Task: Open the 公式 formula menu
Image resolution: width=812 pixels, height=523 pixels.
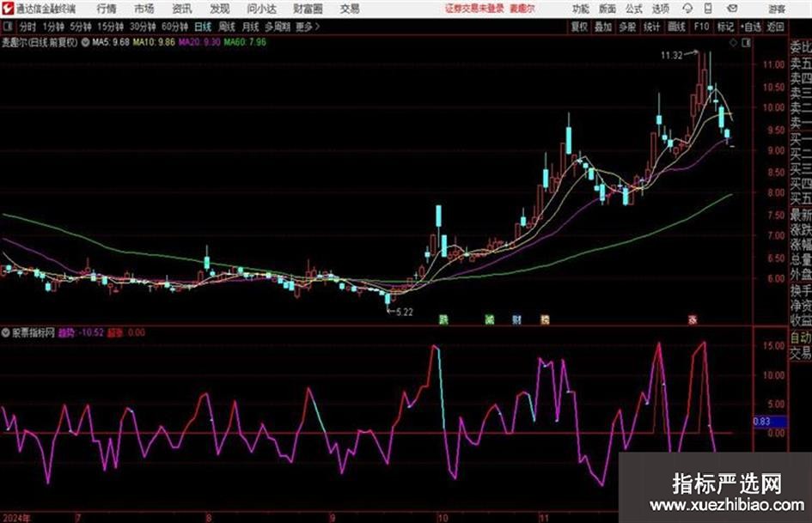Action: click(x=634, y=9)
